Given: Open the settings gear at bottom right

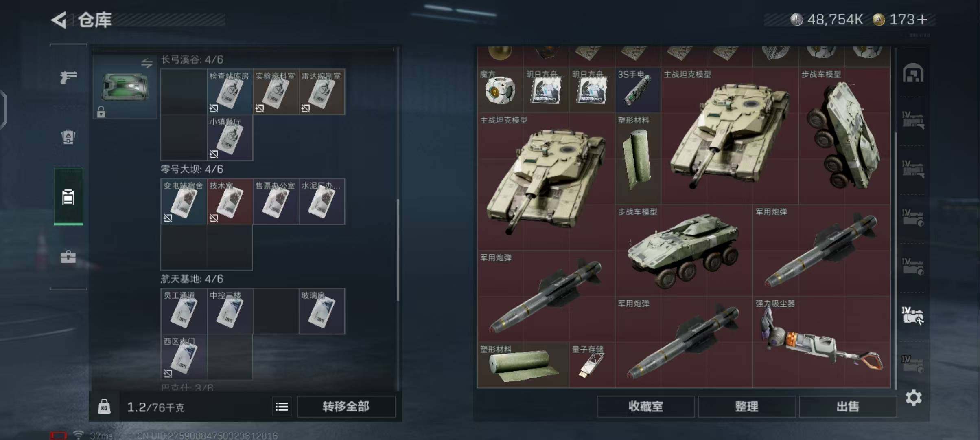Looking at the screenshot, I should [914, 398].
